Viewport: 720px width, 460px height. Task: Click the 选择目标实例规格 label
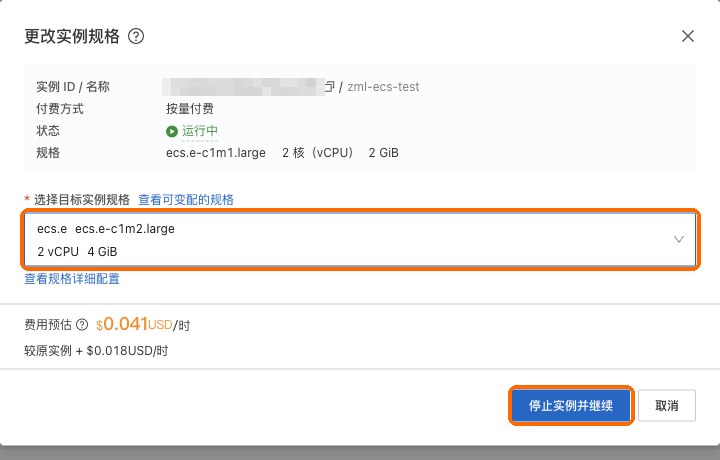pos(82,200)
